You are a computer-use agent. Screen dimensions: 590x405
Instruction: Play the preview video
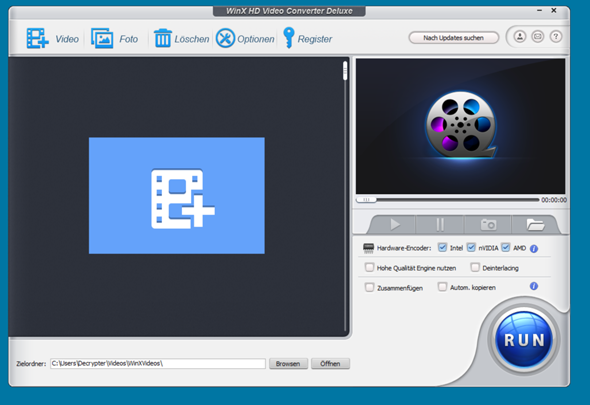click(x=395, y=225)
